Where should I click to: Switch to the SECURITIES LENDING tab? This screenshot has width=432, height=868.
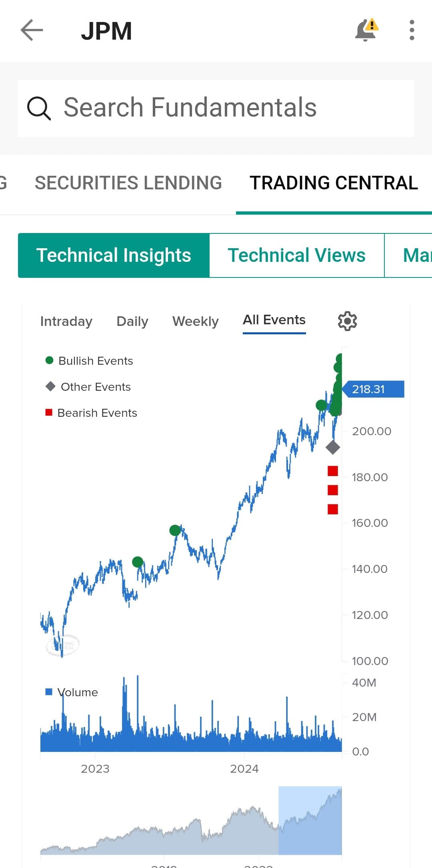click(x=129, y=183)
